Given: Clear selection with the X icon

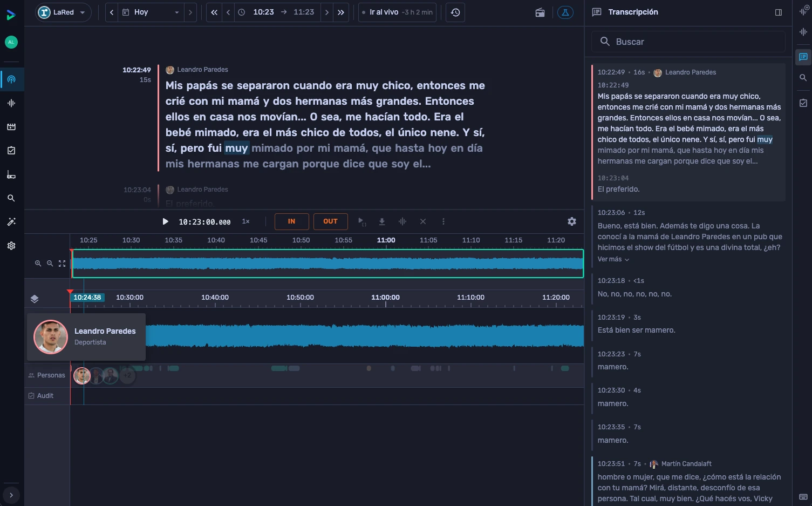Looking at the screenshot, I should pyautogui.click(x=423, y=221).
